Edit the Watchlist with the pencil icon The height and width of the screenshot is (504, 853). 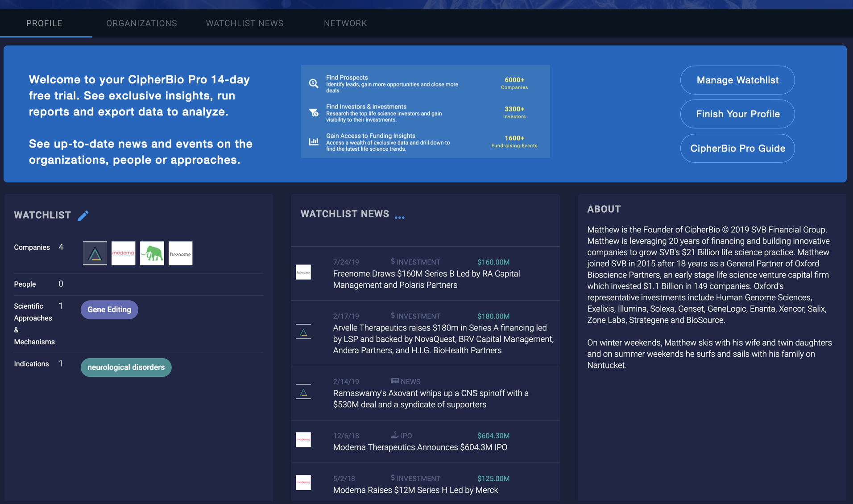(83, 215)
